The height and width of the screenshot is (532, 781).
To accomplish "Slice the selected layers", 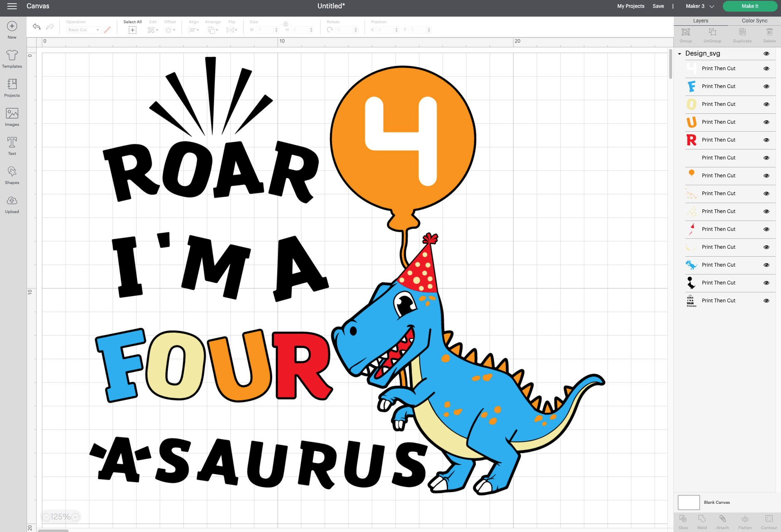I will click(683, 521).
